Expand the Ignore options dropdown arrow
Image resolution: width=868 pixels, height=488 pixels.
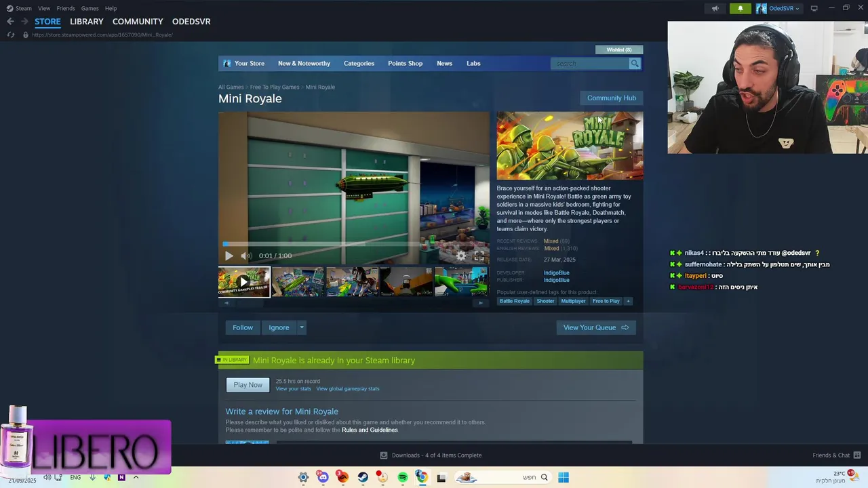[x=302, y=327]
